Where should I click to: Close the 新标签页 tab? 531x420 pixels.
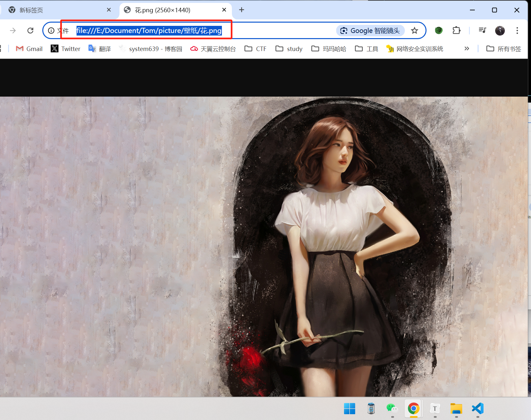pos(109,10)
